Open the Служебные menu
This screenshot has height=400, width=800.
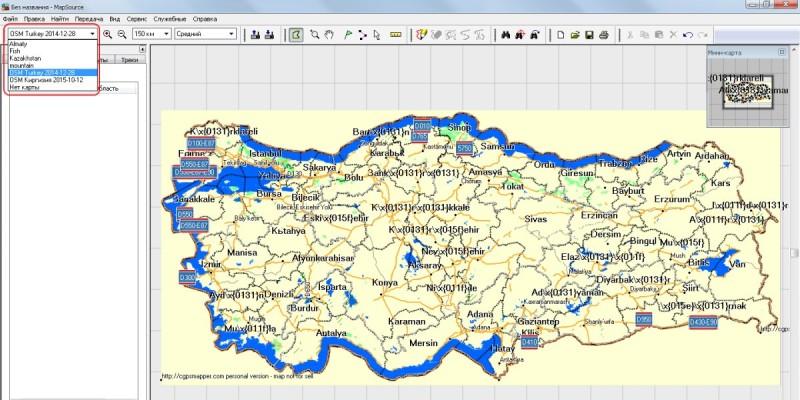pyautogui.click(x=170, y=19)
